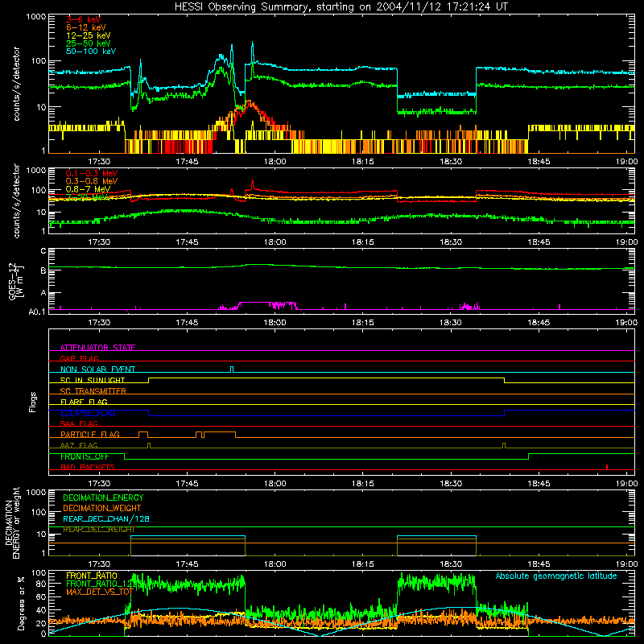The image size is (644, 644).
Task: Click the 17:45 tick under the GOES panel
Action: (x=187, y=323)
